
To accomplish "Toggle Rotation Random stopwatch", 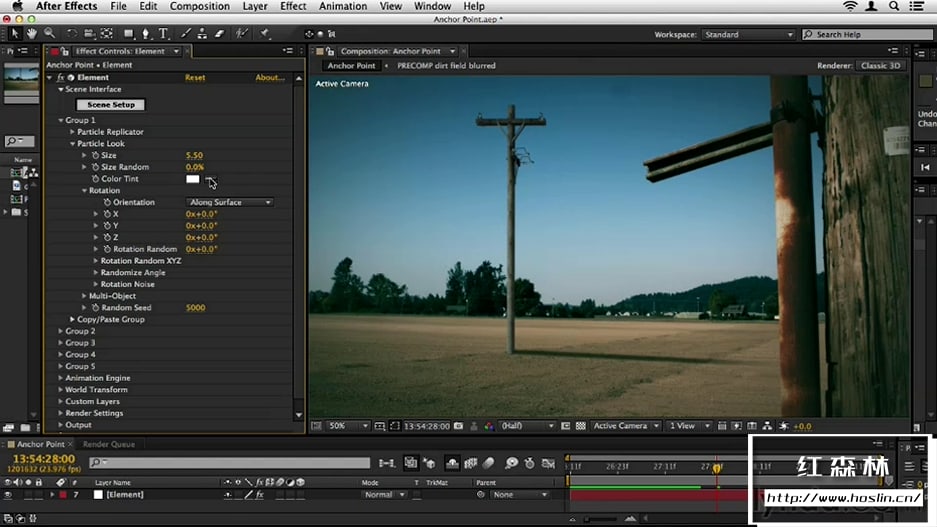I will coord(107,249).
